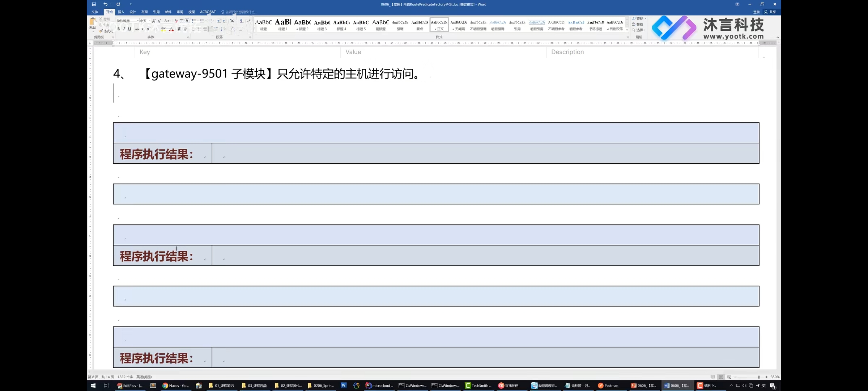The image size is (868, 391).
Task: Switch to the 插入 (Insert) tab
Action: (121, 12)
